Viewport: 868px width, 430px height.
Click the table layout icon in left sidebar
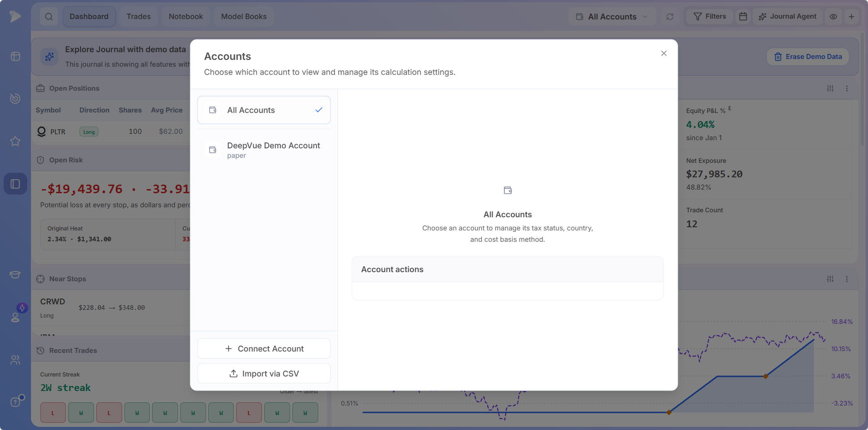point(15,56)
